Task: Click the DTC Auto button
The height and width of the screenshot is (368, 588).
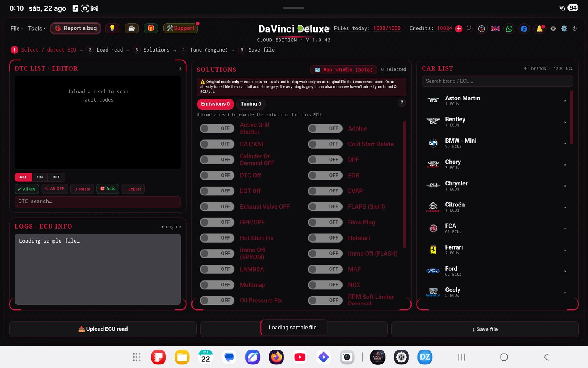Action: [x=108, y=189]
